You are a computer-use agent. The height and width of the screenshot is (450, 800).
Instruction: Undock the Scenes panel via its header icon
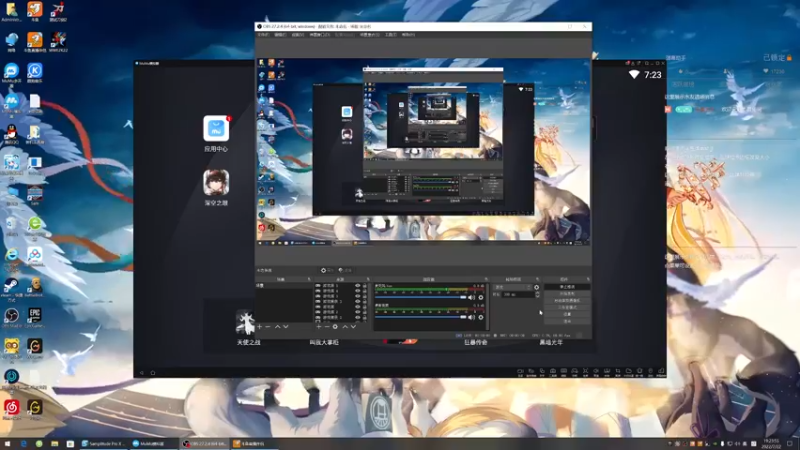[309, 280]
